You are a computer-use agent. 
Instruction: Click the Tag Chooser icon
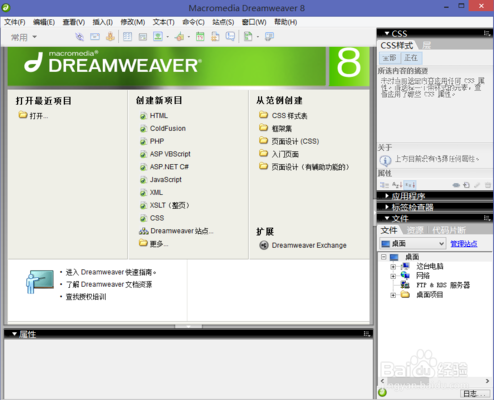[269, 37]
